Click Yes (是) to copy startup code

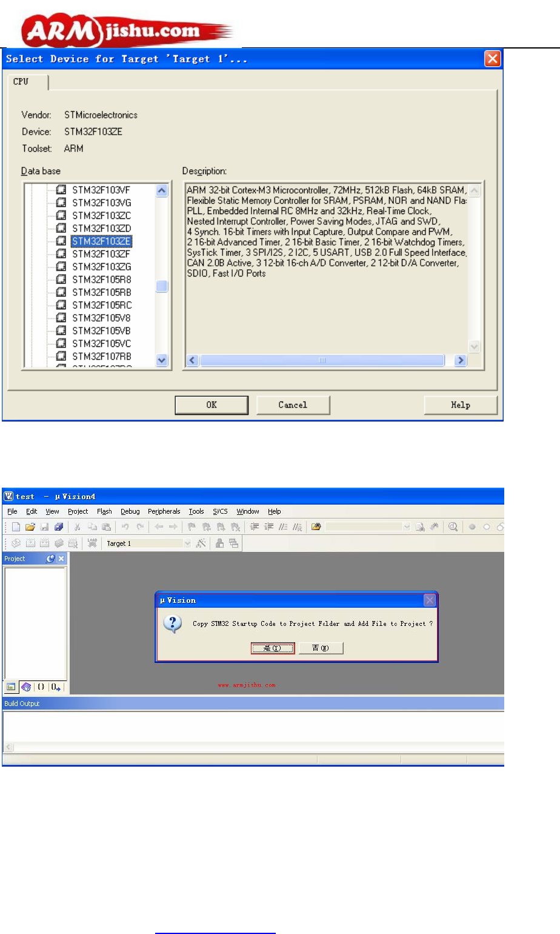[273, 648]
